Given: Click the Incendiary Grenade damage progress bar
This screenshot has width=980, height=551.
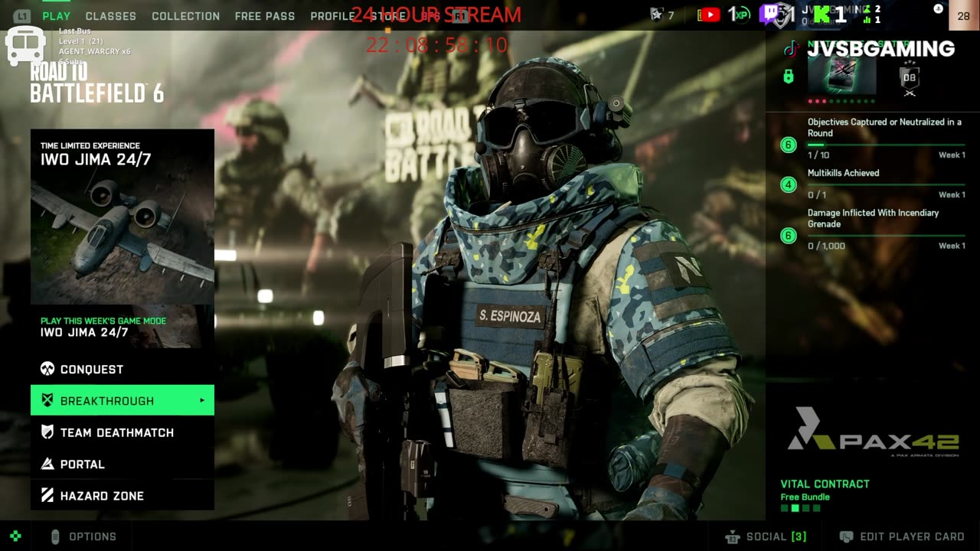Looking at the screenshot, I should tap(886, 236).
